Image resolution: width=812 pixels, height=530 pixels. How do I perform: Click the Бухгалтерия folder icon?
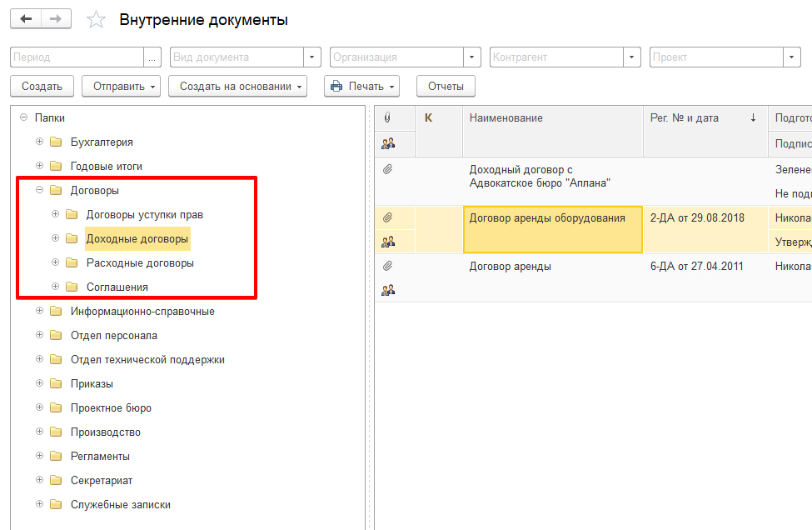coord(56,142)
